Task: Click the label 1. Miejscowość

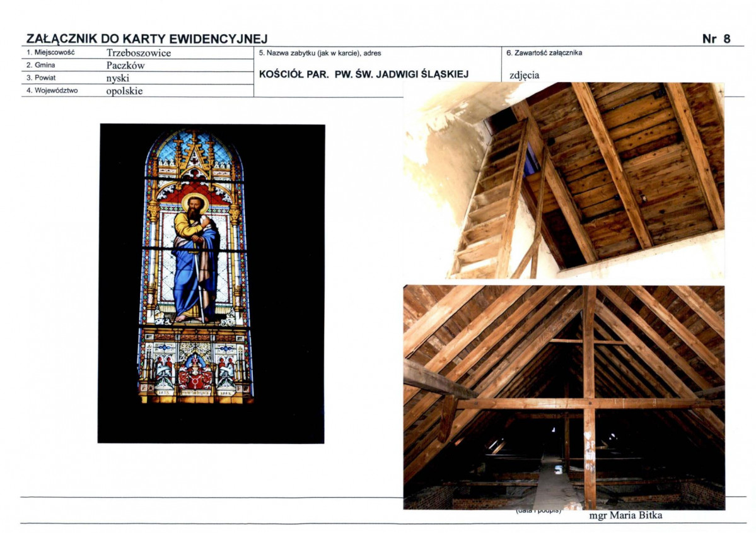Action: tap(50, 52)
